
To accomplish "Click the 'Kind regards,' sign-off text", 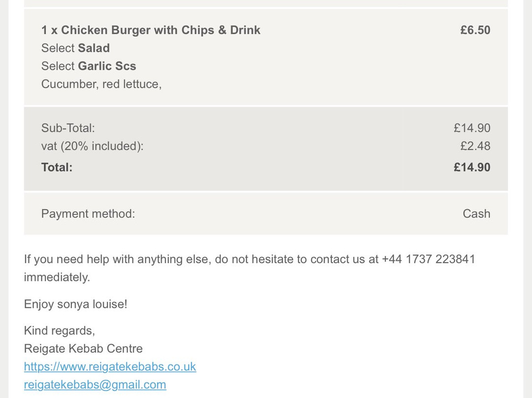I will click(x=60, y=331).
